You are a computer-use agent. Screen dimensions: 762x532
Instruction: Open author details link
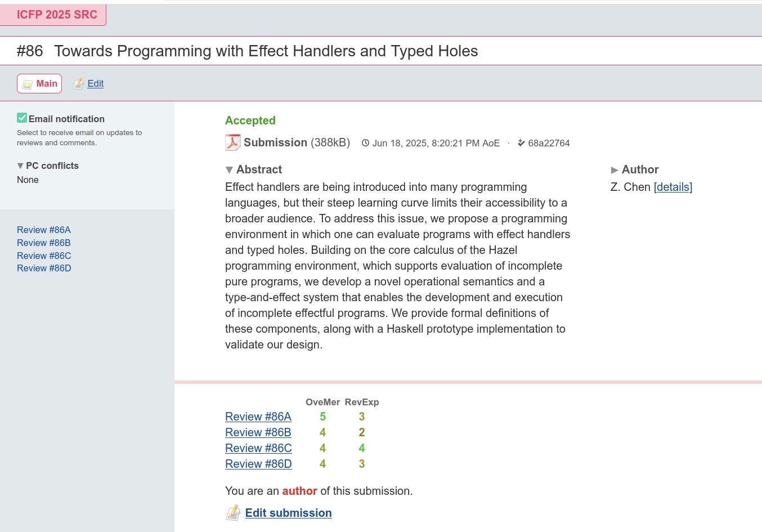coord(673,187)
